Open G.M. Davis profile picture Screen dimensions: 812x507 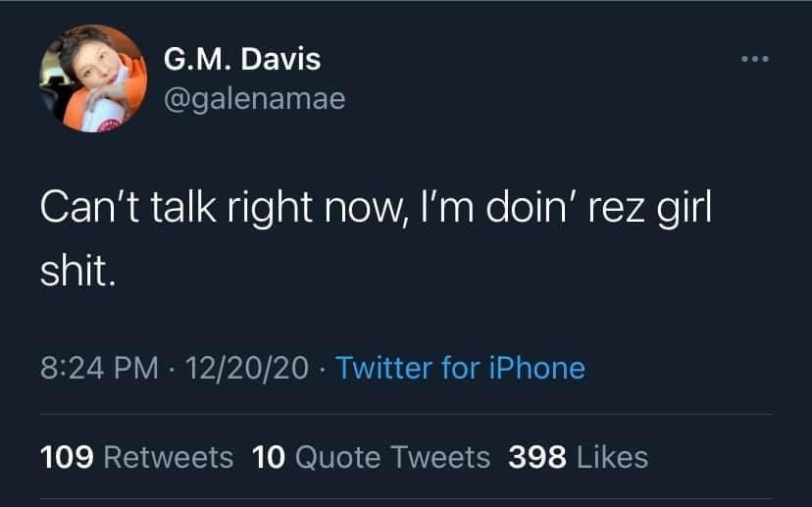click(93, 78)
